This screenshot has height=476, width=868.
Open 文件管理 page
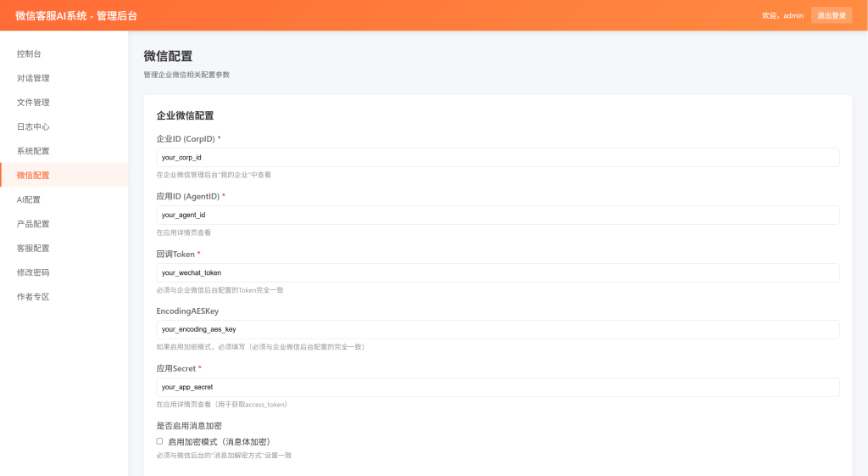click(64, 103)
